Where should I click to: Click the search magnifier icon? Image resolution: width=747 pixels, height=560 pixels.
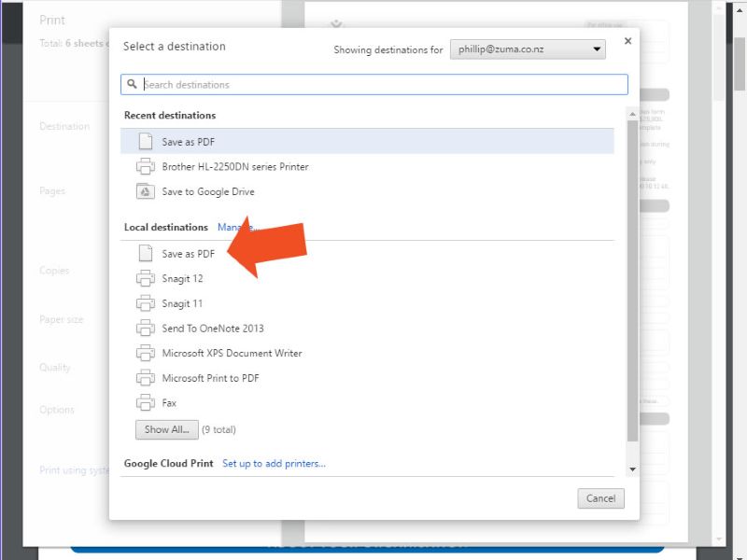[131, 83]
